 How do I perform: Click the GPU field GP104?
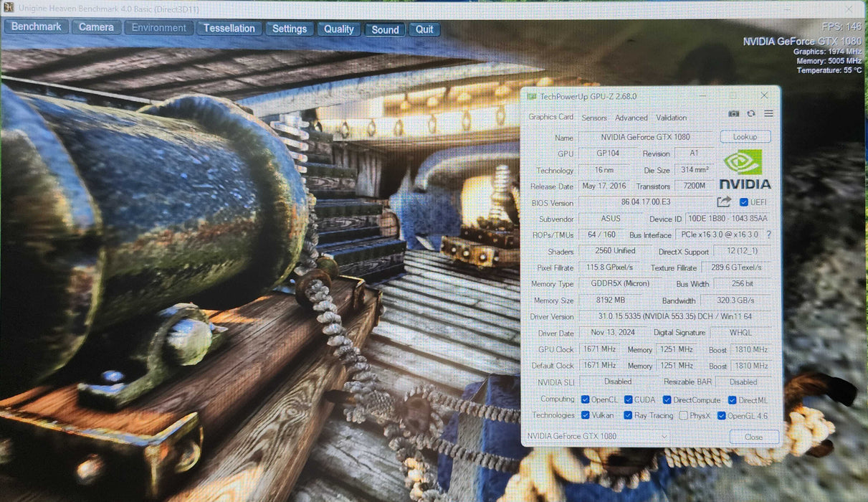click(x=608, y=153)
